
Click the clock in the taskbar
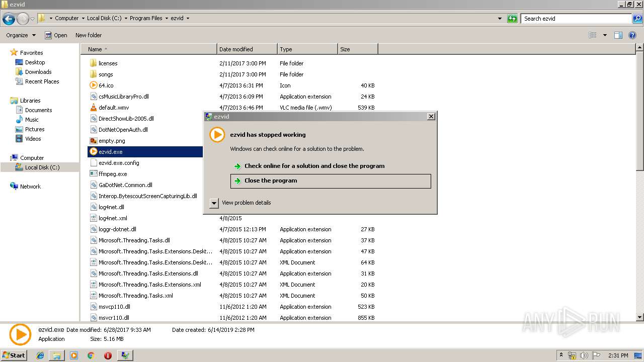[x=618, y=355]
